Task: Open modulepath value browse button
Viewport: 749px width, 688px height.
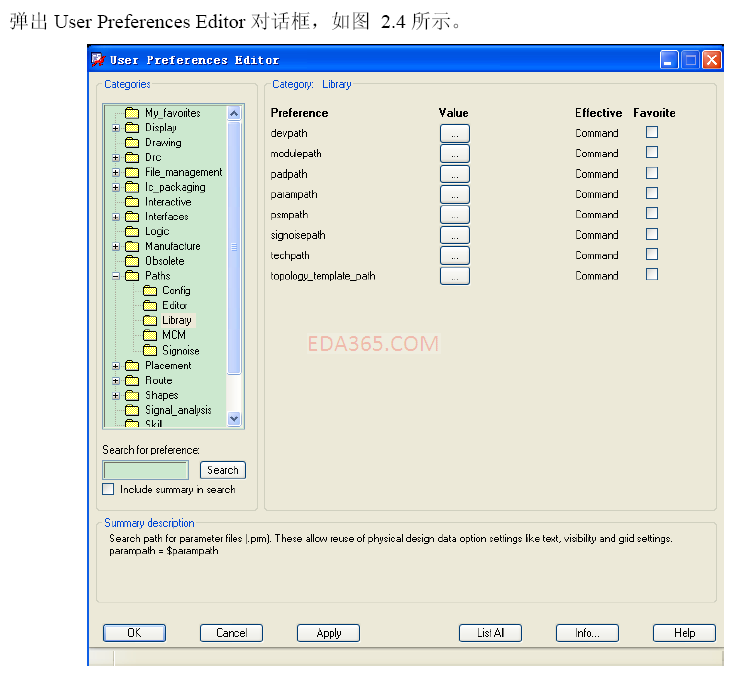Action: pos(455,154)
